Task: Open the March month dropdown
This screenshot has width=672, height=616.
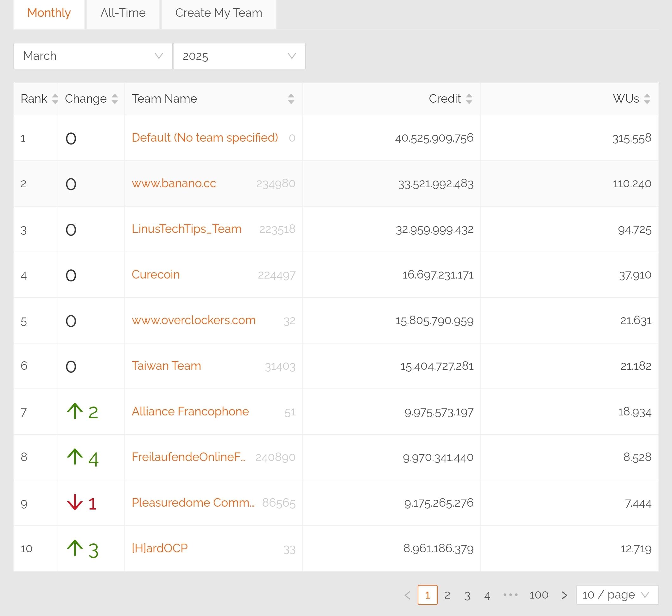Action: click(x=93, y=56)
